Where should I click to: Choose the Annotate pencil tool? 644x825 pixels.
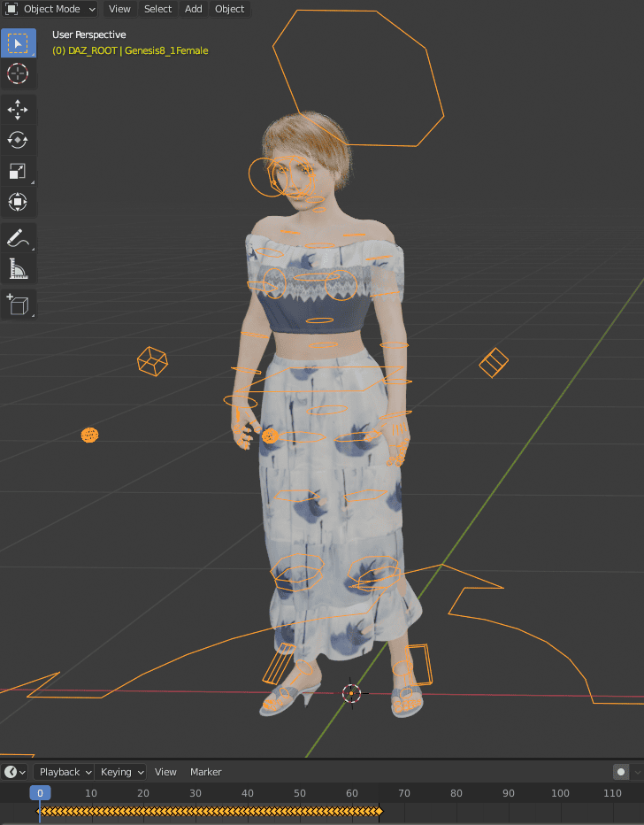19,238
